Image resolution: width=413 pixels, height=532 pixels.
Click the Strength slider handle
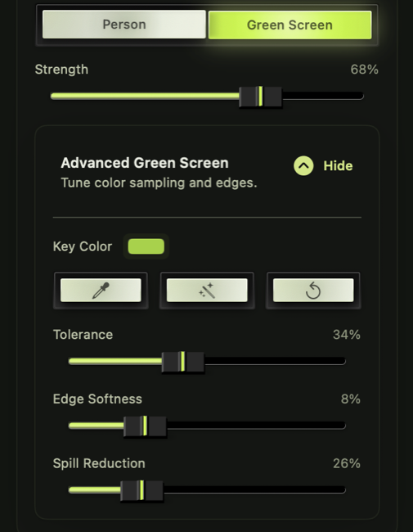pyautogui.click(x=260, y=97)
